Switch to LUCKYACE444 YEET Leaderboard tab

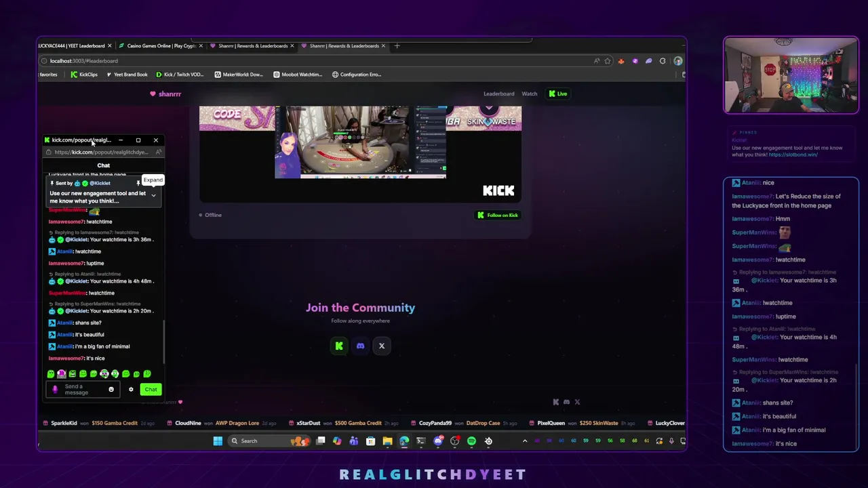[75, 46]
